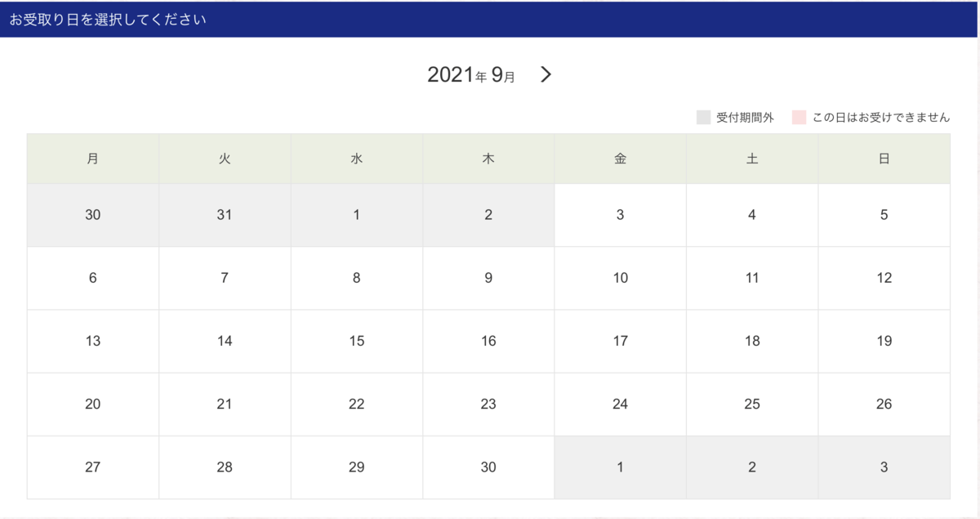The width and height of the screenshot is (980, 519).
Task: Click the gray 受付期間外 legend swatch
Action: [703, 118]
